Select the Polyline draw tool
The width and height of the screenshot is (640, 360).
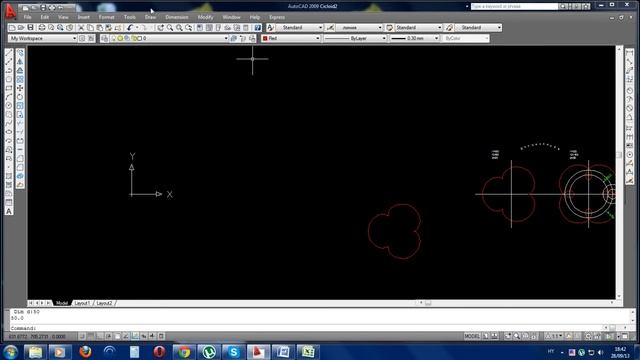(9, 71)
